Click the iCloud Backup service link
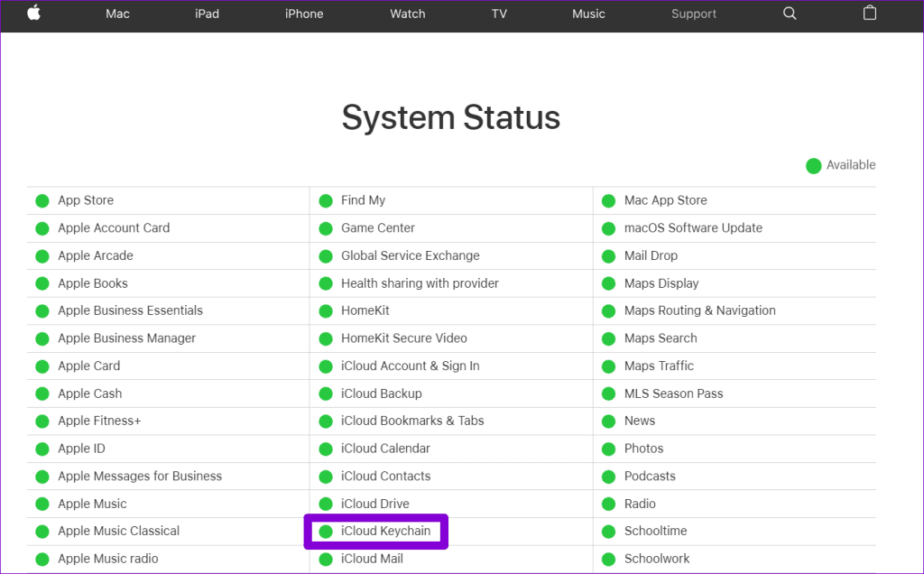This screenshot has height=574, width=924. (x=382, y=393)
